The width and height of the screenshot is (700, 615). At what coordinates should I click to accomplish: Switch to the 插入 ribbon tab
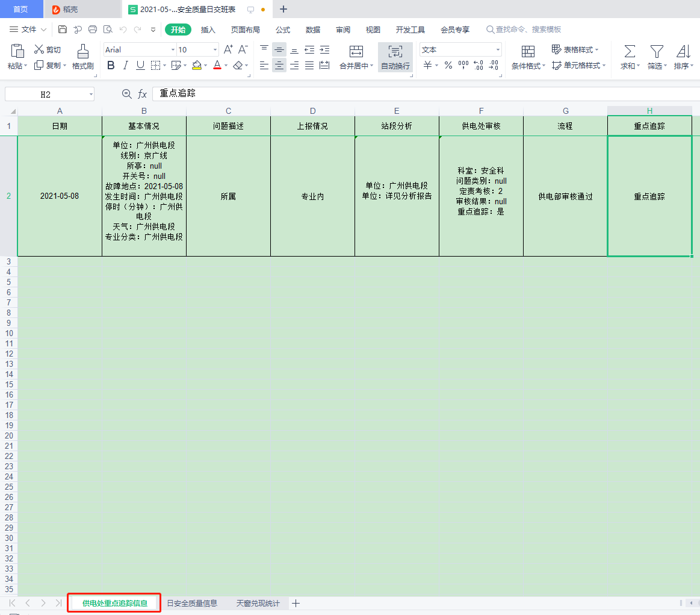click(208, 29)
